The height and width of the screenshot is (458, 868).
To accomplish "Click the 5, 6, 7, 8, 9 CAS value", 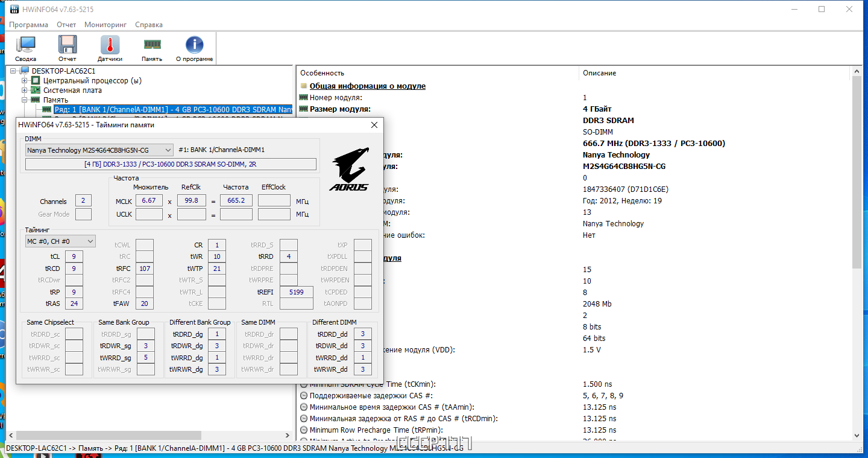I will coord(603,396).
